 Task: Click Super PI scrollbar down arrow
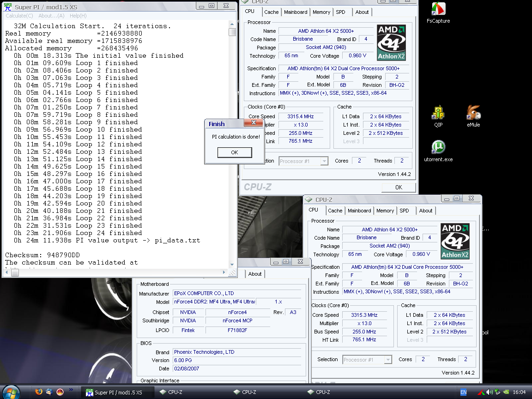pos(232,264)
